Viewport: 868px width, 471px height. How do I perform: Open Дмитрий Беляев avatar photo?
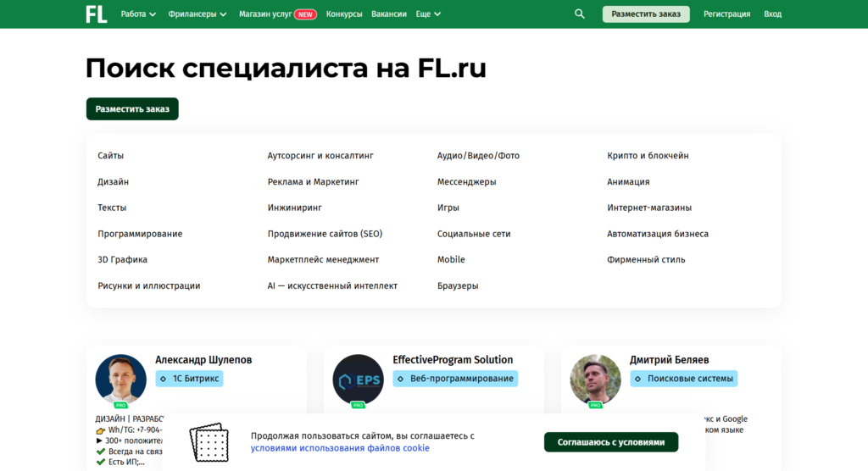[x=596, y=380]
